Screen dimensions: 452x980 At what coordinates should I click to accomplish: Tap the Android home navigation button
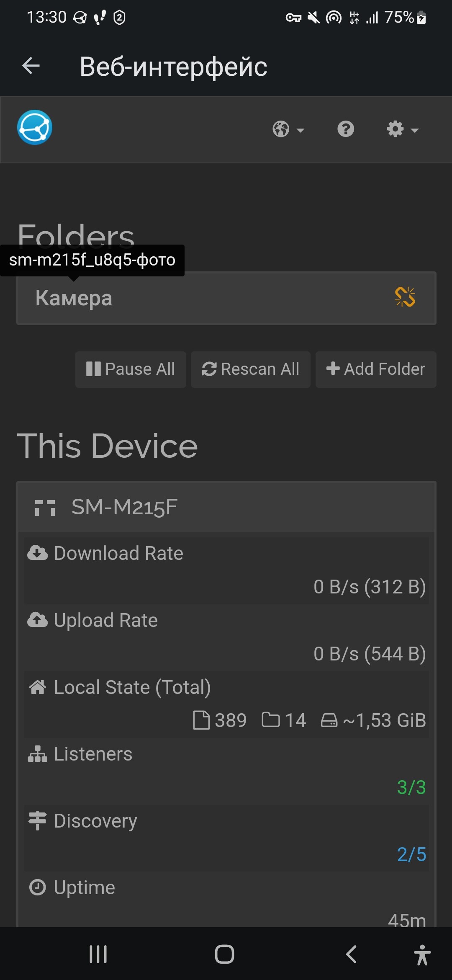pyautogui.click(x=225, y=954)
